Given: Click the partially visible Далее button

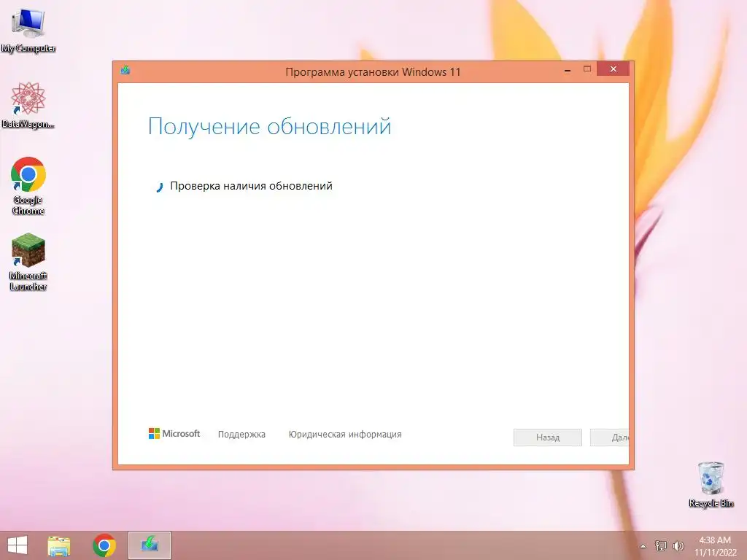Looking at the screenshot, I should point(610,437).
